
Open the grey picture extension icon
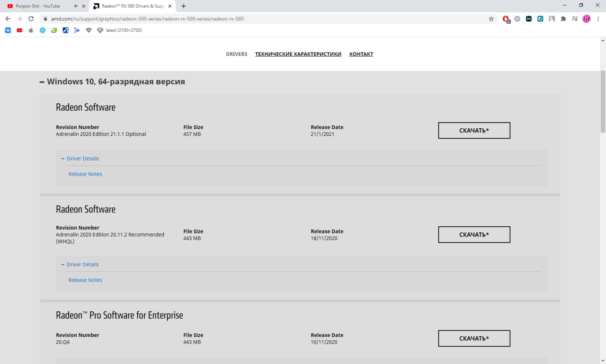tap(552, 19)
